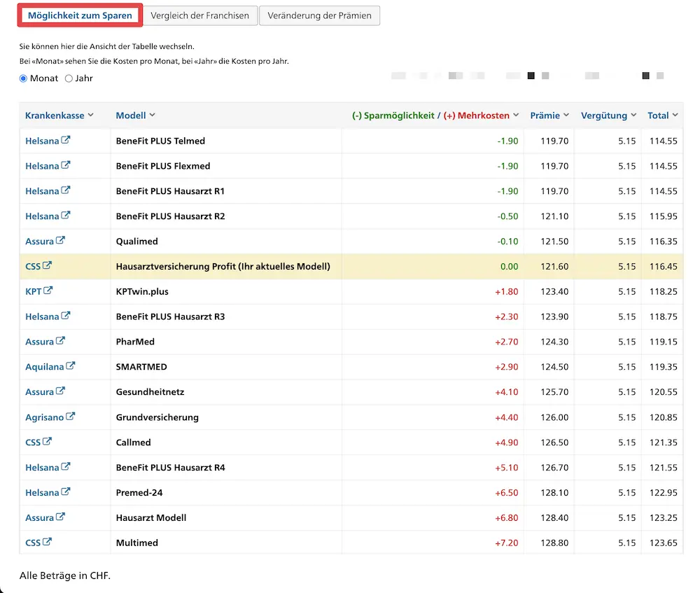Viewport: 700px width, 593px height.
Task: Click savings value -0.50 for Hausarzt R2
Action: 507,216
